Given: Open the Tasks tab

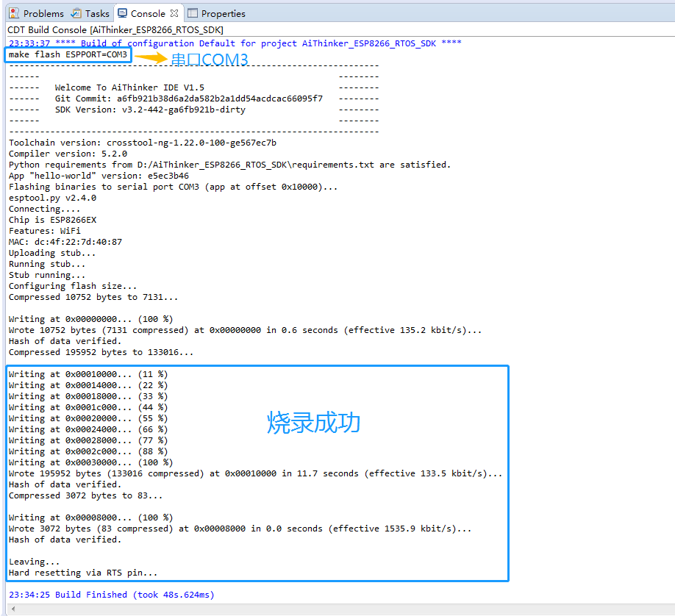Looking at the screenshot, I should coord(90,14).
